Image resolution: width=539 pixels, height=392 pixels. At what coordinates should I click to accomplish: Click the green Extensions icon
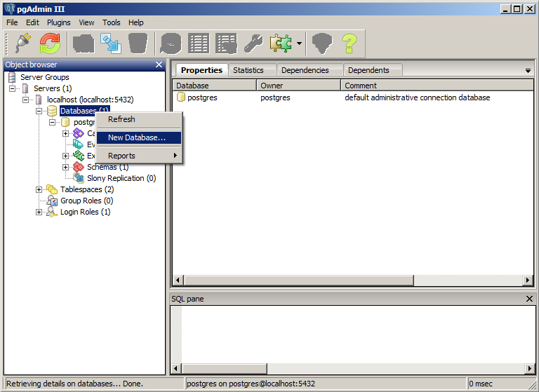click(x=79, y=156)
